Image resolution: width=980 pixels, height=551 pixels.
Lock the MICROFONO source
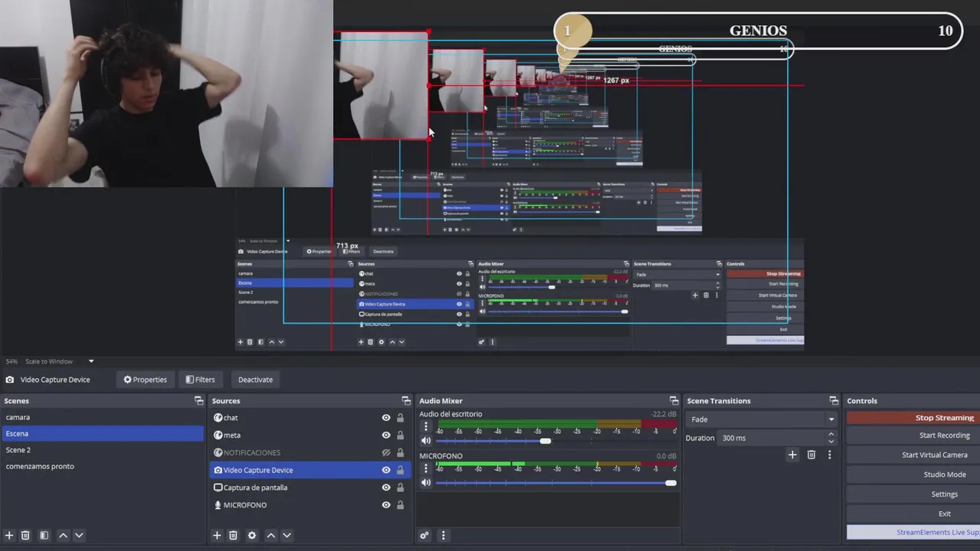[400, 505]
